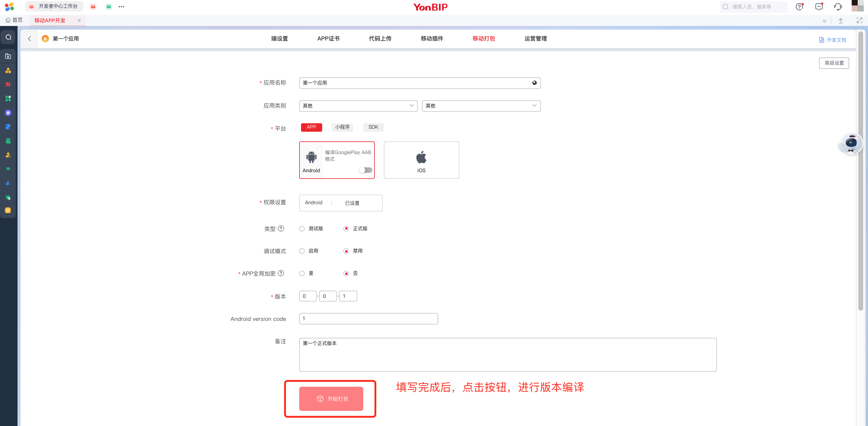Click the back arrow beside 第一个应用
The width and height of the screenshot is (868, 426).
[30, 39]
